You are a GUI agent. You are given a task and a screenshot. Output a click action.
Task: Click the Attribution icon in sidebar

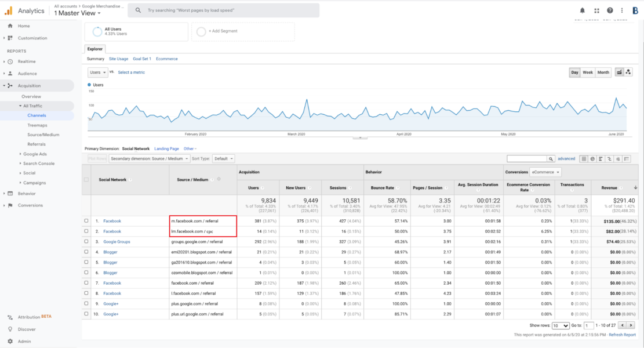tap(10, 317)
